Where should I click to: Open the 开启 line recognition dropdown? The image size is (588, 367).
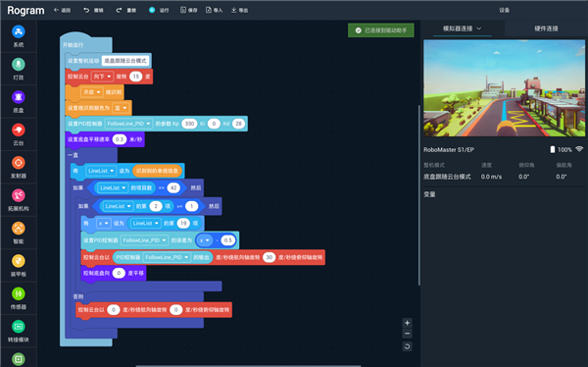(91, 92)
